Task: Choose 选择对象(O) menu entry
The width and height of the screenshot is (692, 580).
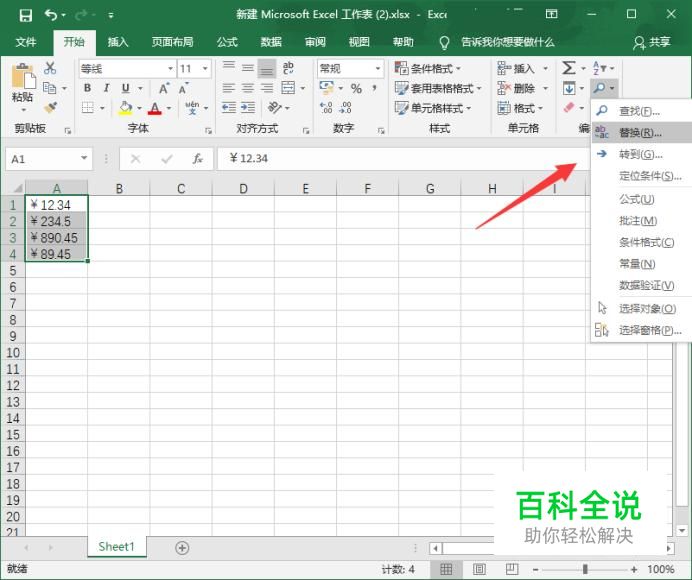Action: click(642, 309)
